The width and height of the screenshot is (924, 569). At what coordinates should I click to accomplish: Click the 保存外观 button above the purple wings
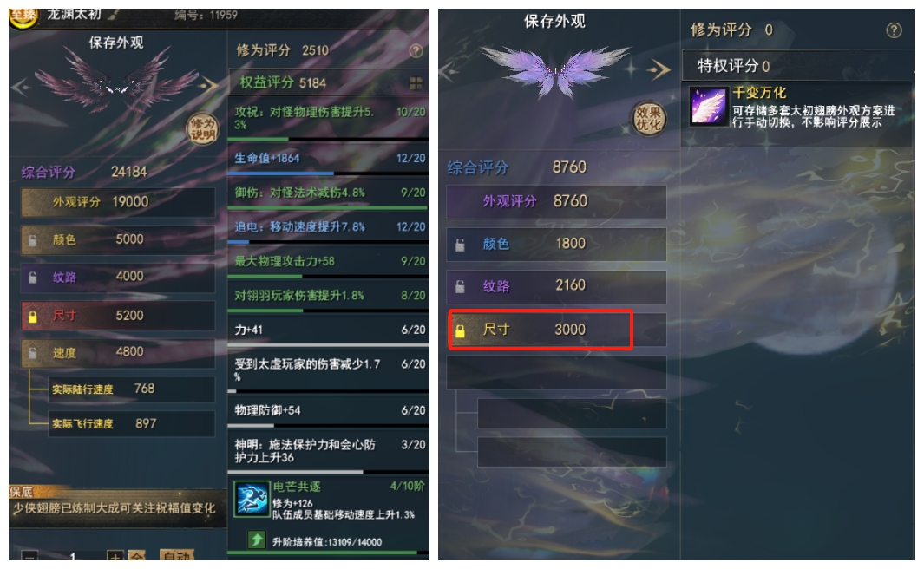(x=554, y=22)
